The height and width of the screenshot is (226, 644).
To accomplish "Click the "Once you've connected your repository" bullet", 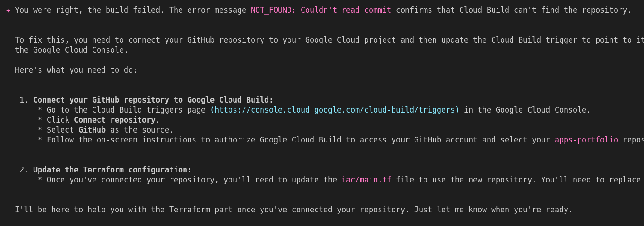I will pyautogui.click(x=190, y=180).
